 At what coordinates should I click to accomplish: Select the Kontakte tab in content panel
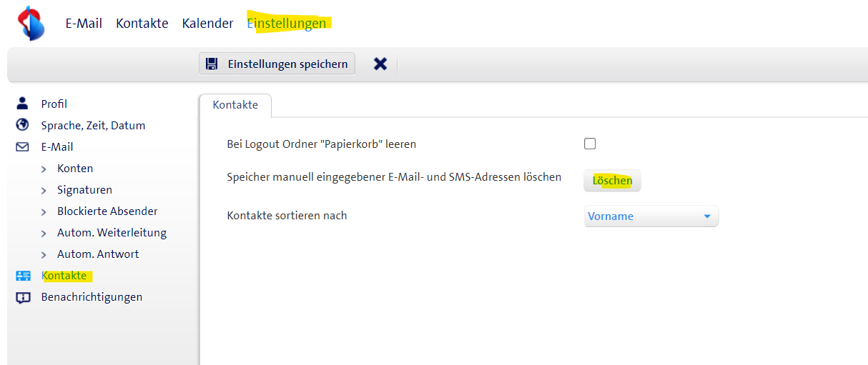(235, 105)
